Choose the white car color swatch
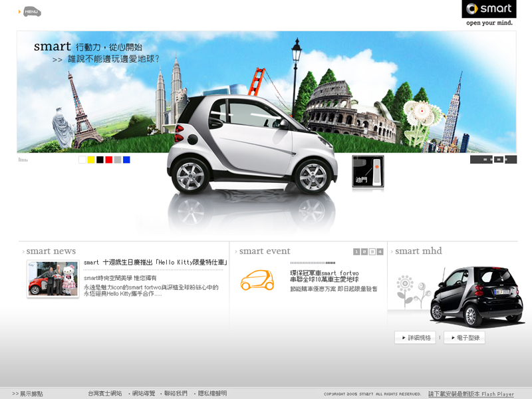This screenshot has height=399, width=532. click(x=82, y=160)
